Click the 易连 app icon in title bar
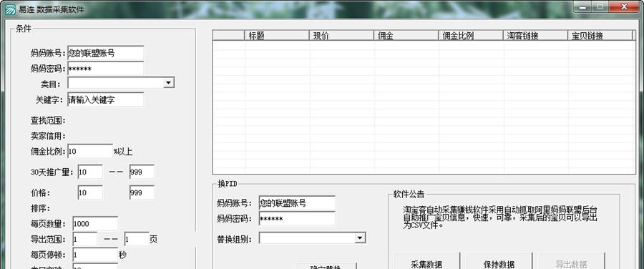Image resolution: width=644 pixels, height=269 pixels. point(10,9)
